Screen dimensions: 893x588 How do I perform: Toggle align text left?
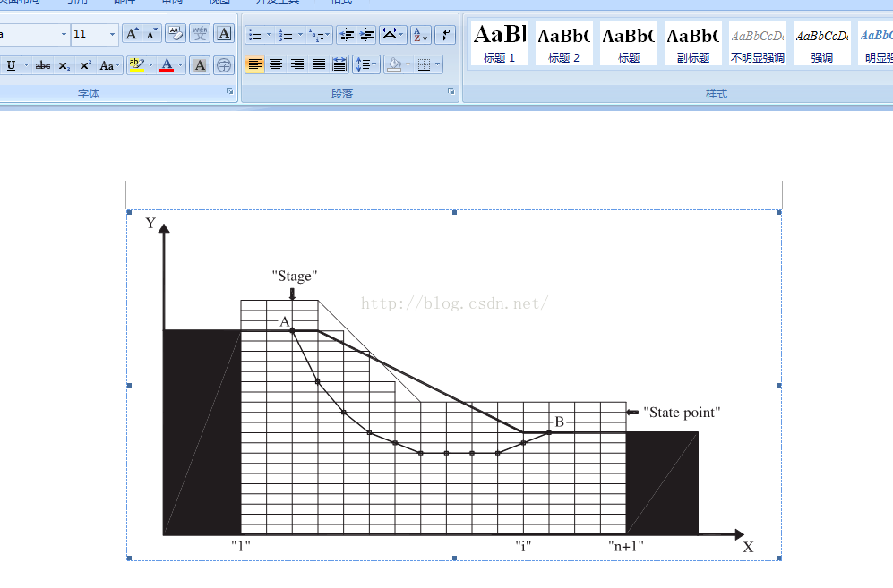[254, 64]
